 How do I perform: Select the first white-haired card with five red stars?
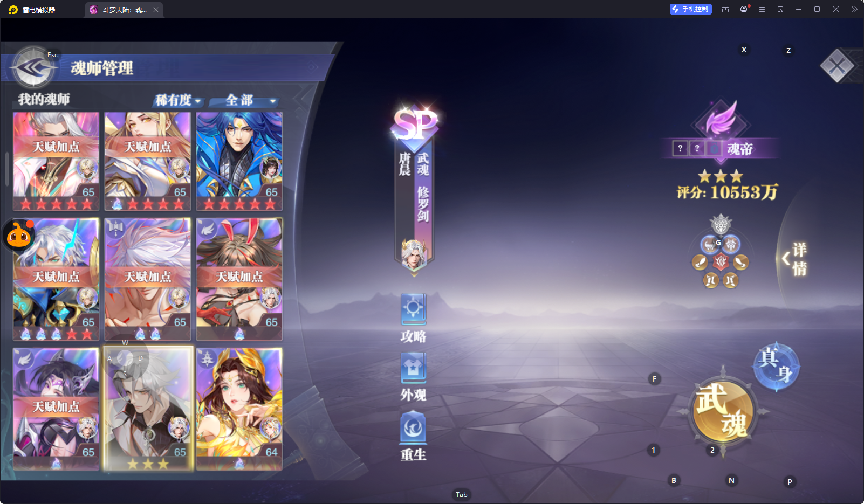(56, 161)
